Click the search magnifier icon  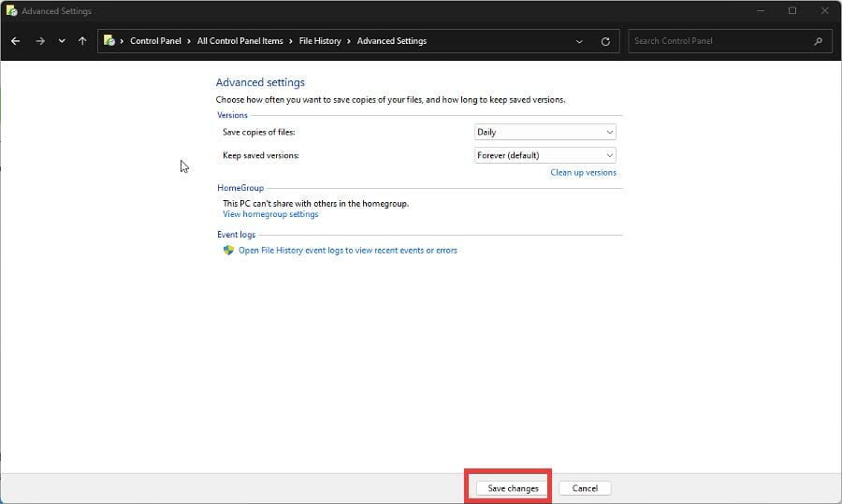(819, 41)
